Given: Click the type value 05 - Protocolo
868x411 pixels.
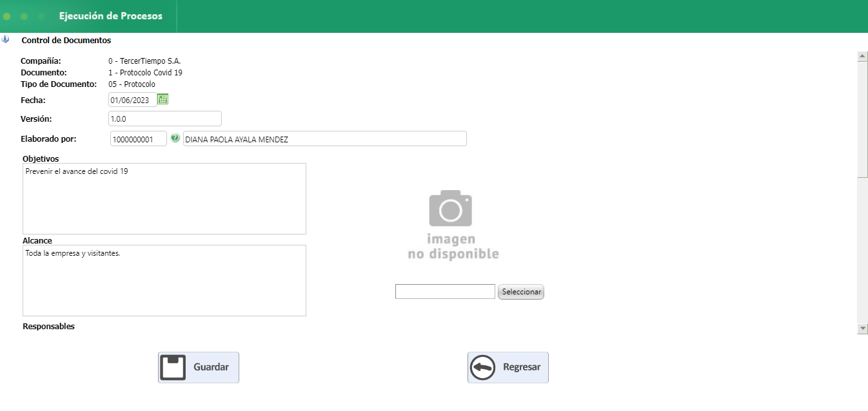Looking at the screenshot, I should [132, 84].
